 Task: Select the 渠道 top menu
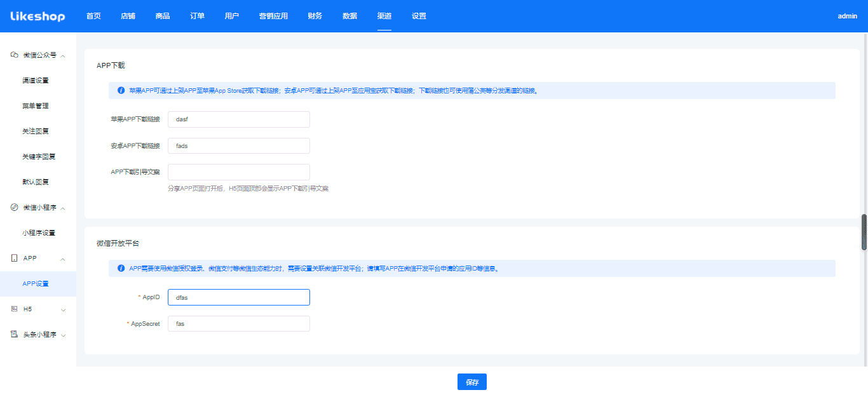[384, 16]
